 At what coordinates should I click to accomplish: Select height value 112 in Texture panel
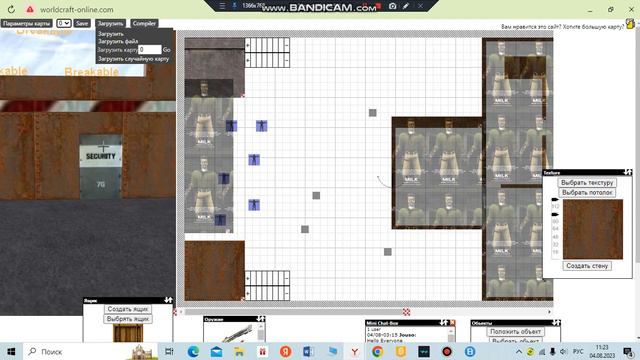click(555, 207)
